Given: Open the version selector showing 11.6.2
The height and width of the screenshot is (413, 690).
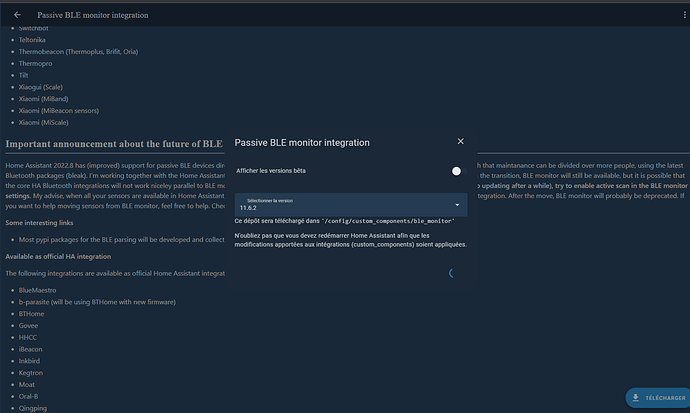Looking at the screenshot, I should tap(351, 205).
